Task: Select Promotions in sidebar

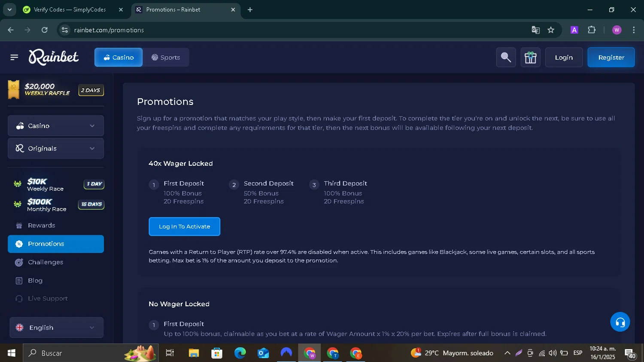Action: coord(56,244)
